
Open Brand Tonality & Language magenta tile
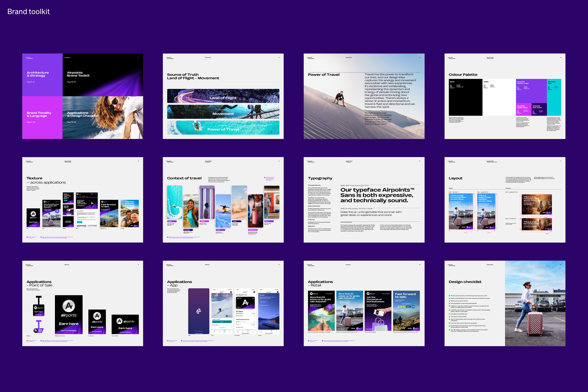point(42,117)
